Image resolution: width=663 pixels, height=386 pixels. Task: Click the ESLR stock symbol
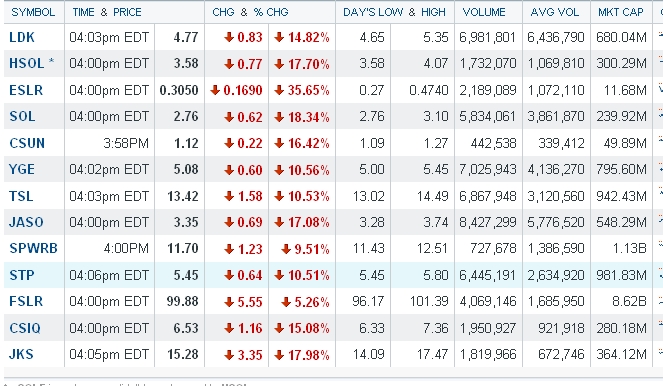tap(26, 90)
